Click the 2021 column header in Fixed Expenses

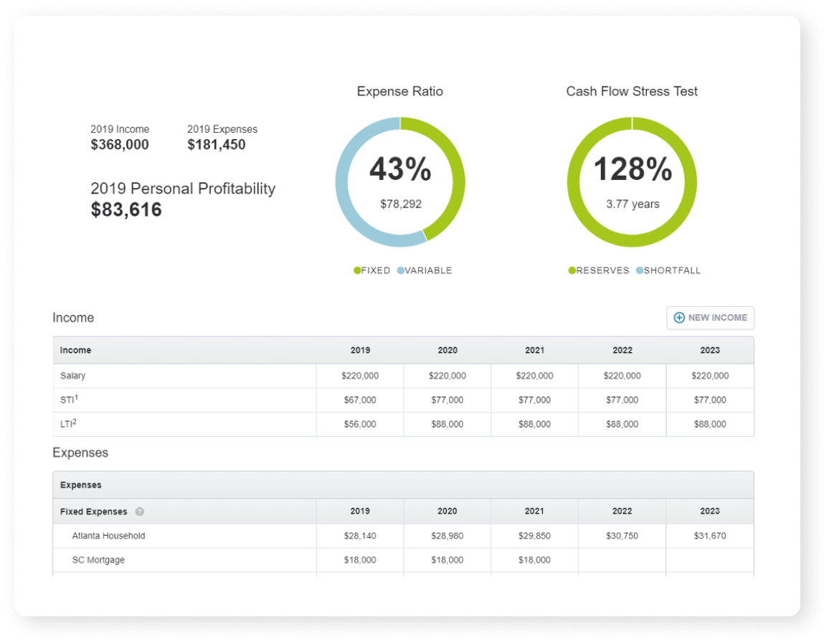pos(534,511)
